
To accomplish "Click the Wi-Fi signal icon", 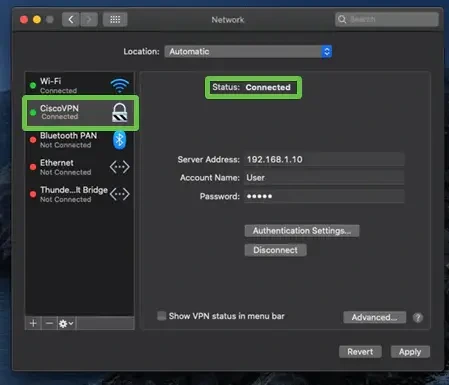I will 119,86.
